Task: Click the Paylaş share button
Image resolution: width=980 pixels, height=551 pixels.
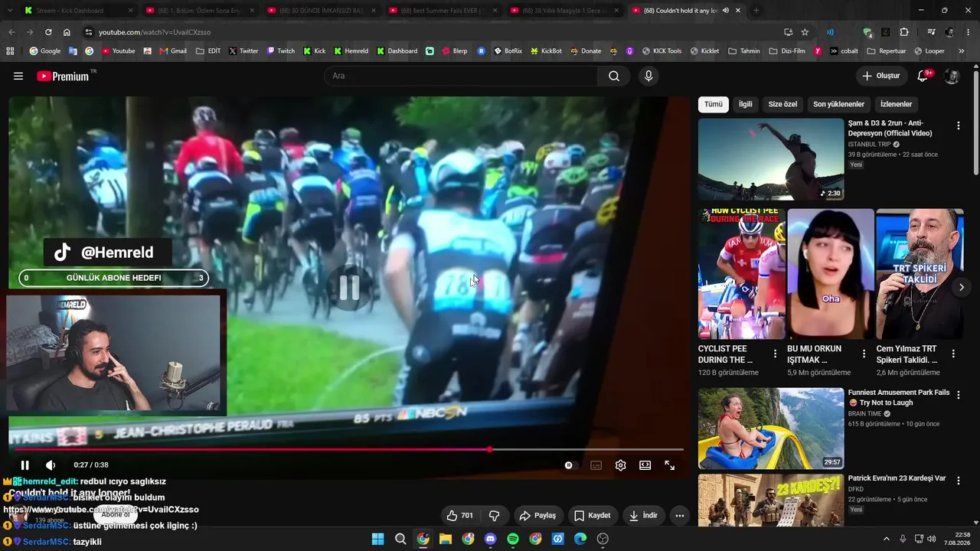Action: 537,515
